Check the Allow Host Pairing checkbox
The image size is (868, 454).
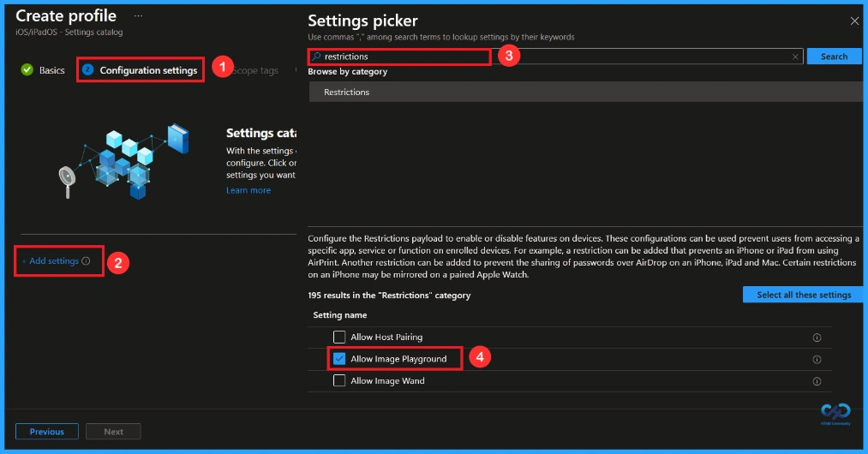pos(339,337)
